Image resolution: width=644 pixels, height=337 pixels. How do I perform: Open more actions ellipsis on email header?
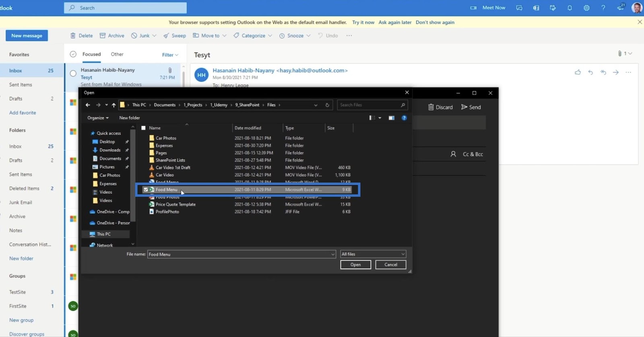point(628,72)
